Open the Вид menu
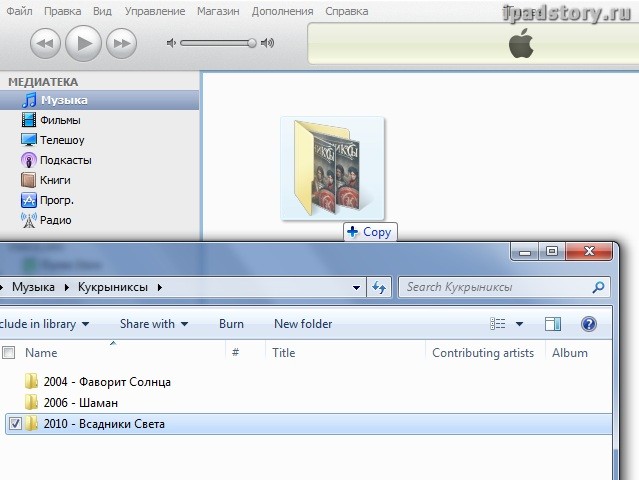Image resolution: width=639 pixels, height=480 pixels. pos(102,11)
